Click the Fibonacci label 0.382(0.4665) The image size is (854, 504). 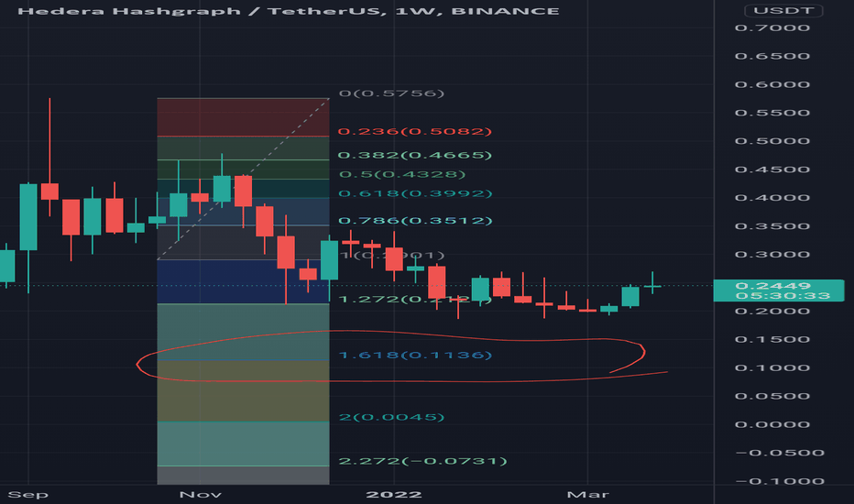[x=414, y=155]
